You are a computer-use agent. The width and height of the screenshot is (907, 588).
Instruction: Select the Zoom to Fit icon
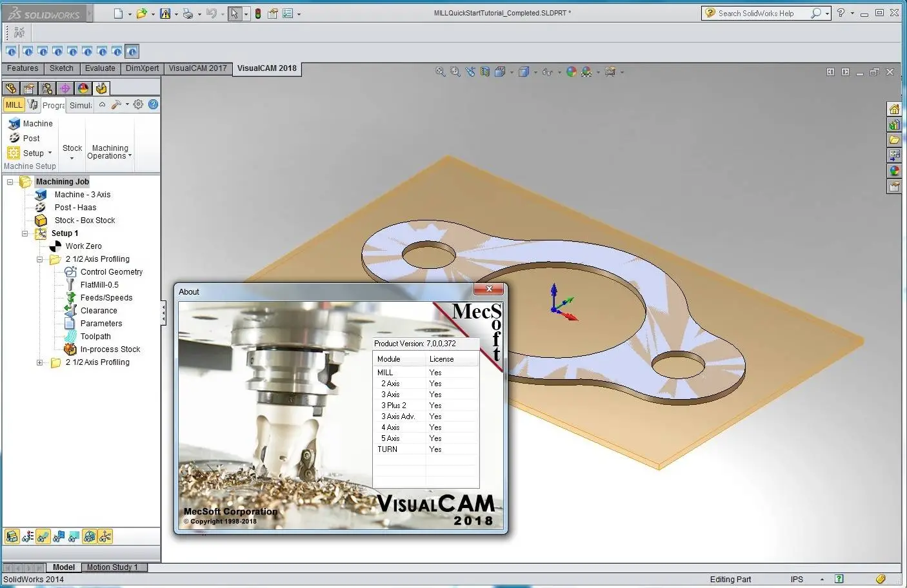pyautogui.click(x=441, y=72)
